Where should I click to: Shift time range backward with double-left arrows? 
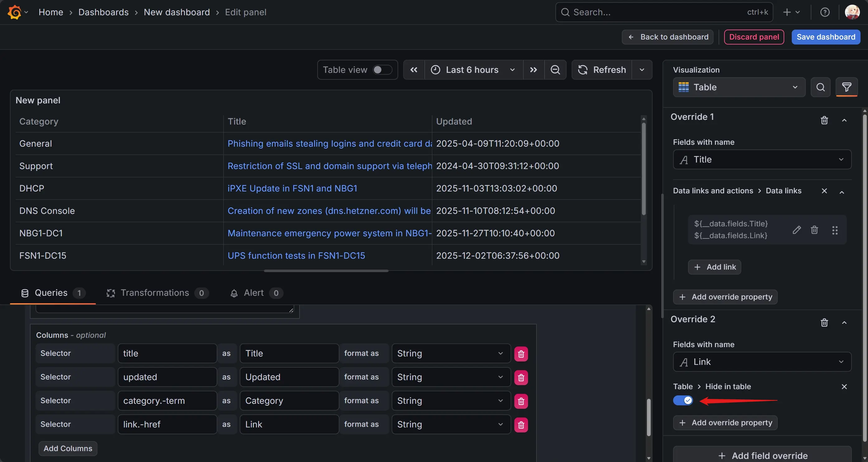[x=414, y=70]
